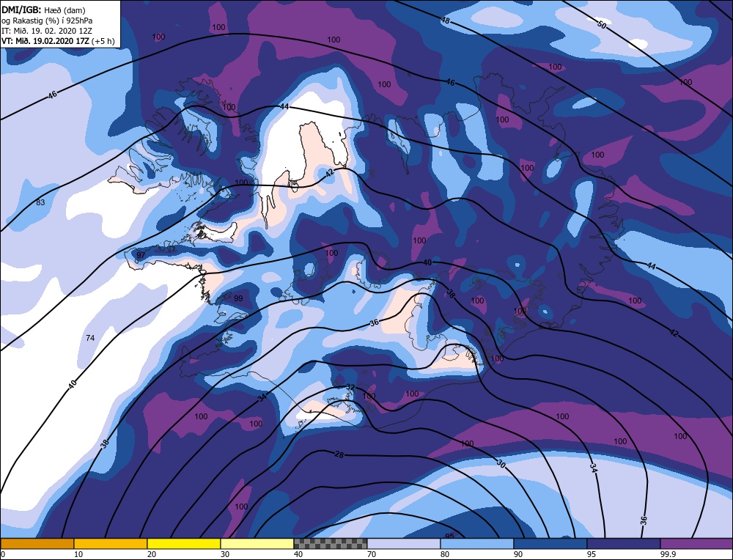Viewport: 733px width, 560px height.
Task: Click the "IT: Mið. 19. 02. 2020 12Z" line
Action: point(47,31)
